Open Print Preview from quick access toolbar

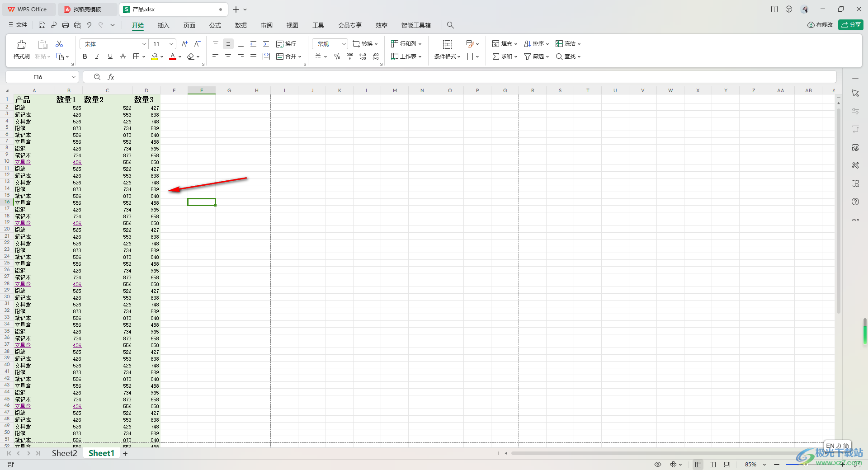[x=77, y=25]
